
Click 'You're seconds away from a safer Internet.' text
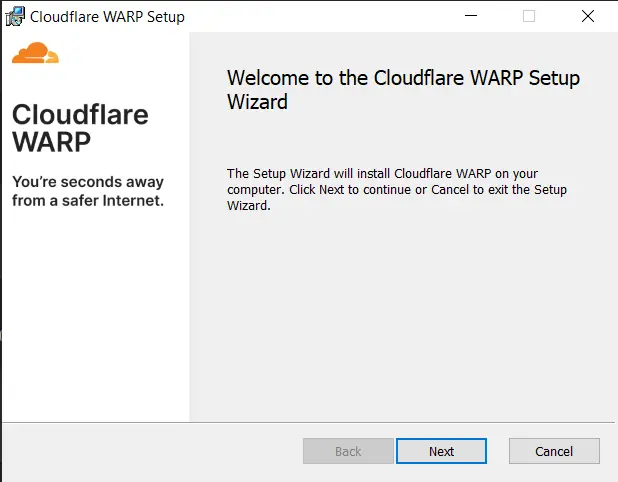click(x=88, y=191)
